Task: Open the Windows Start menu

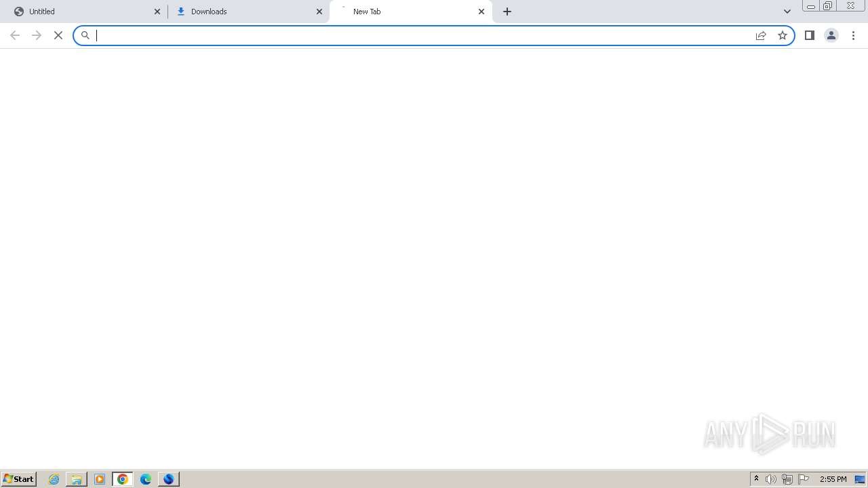Action: (19, 479)
